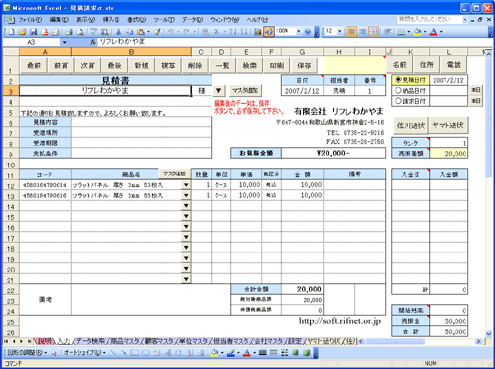Click the vertical scrollbar down arrow
495x369 pixels.
[x=489, y=333]
